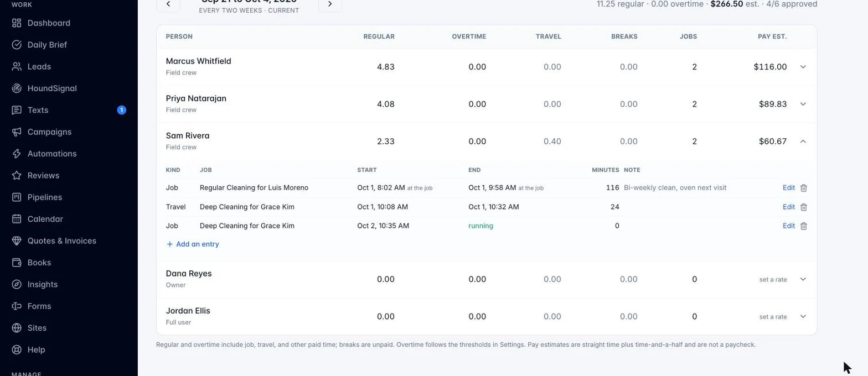Click Add an entry for Sam Rivera
868x376 pixels.
pos(193,244)
